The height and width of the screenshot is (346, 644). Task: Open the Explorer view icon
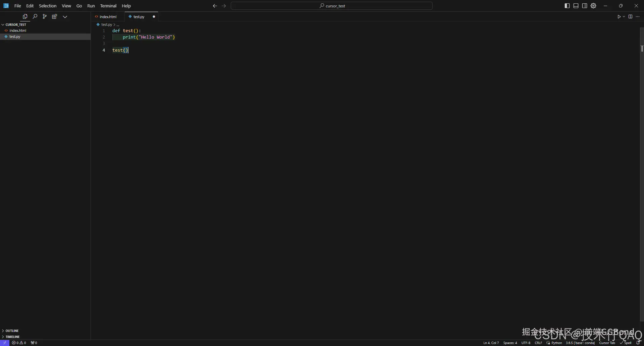click(x=25, y=16)
